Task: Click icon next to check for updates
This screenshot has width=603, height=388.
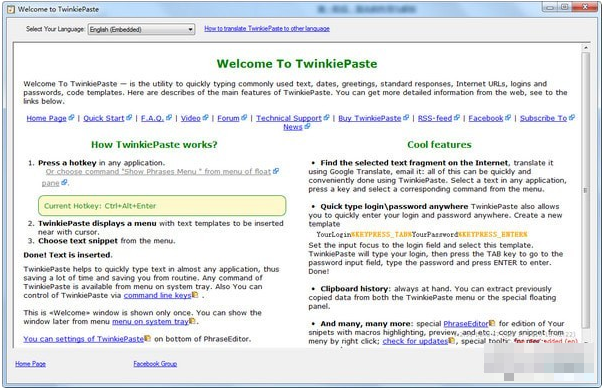Action: 452,341
